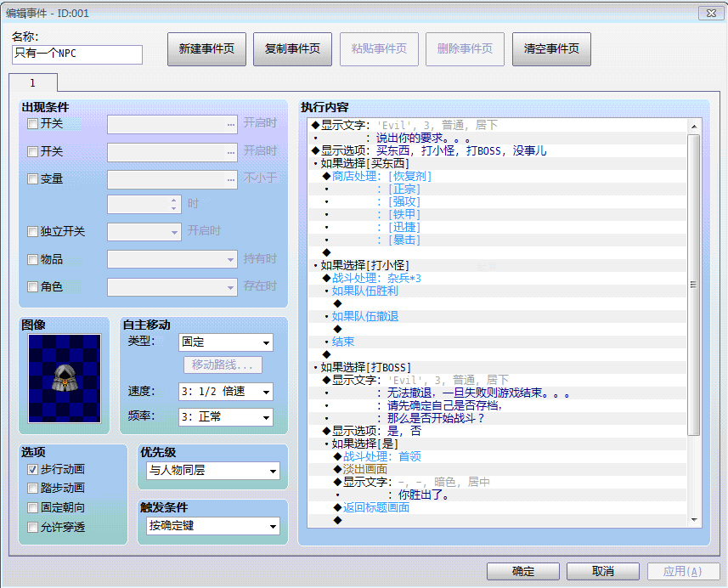Screen dimensions: 728x588
Task: Click scrollbar up arrow in 执行内容
Action: point(694,127)
